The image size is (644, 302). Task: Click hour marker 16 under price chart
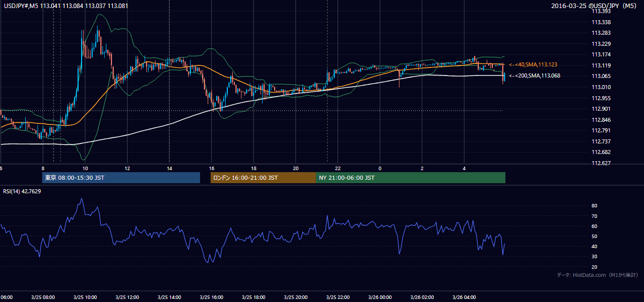pos(212,169)
